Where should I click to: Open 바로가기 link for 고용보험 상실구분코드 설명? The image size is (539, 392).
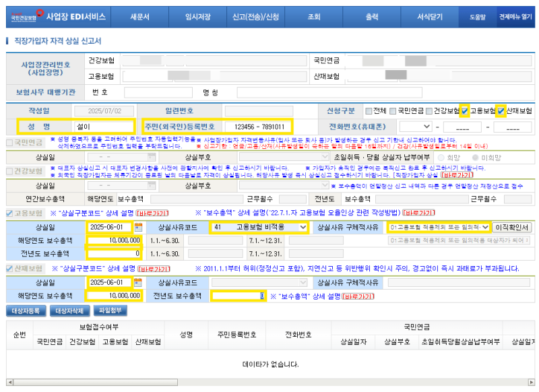click(152, 214)
